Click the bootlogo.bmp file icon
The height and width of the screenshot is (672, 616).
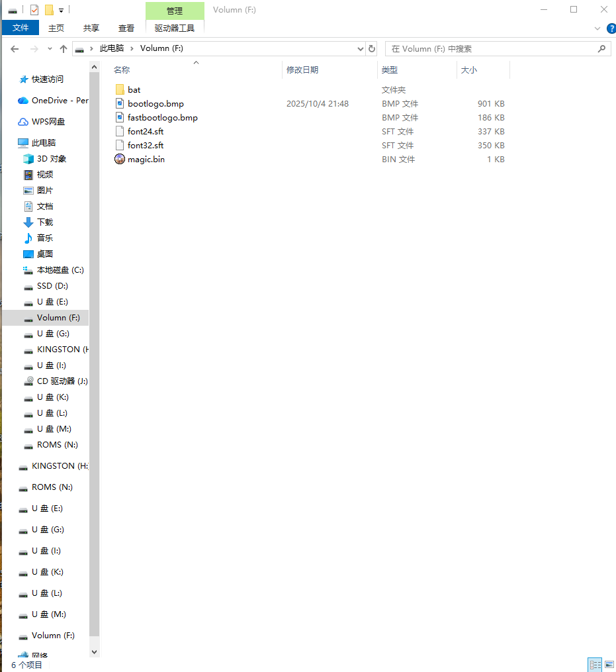pyautogui.click(x=120, y=103)
